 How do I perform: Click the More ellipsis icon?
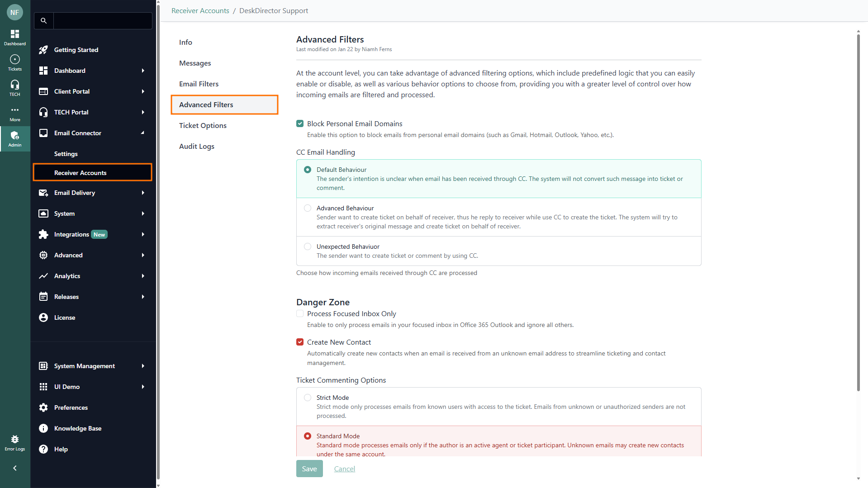click(15, 110)
